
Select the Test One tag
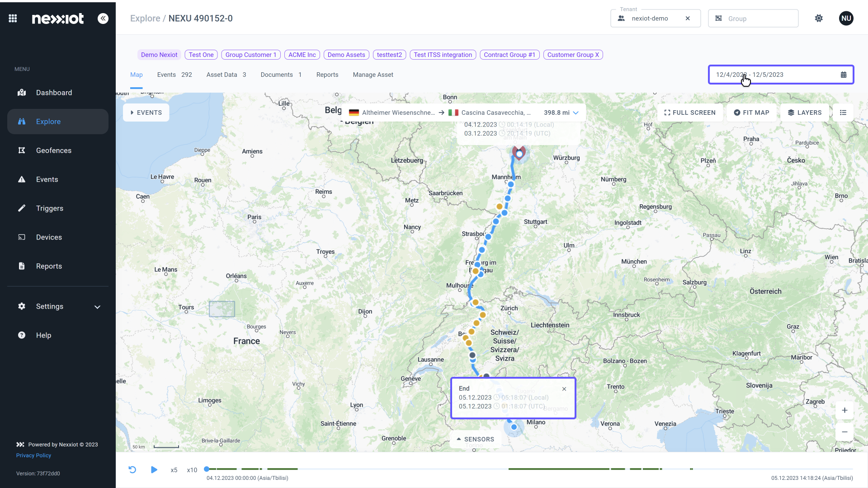(x=201, y=55)
